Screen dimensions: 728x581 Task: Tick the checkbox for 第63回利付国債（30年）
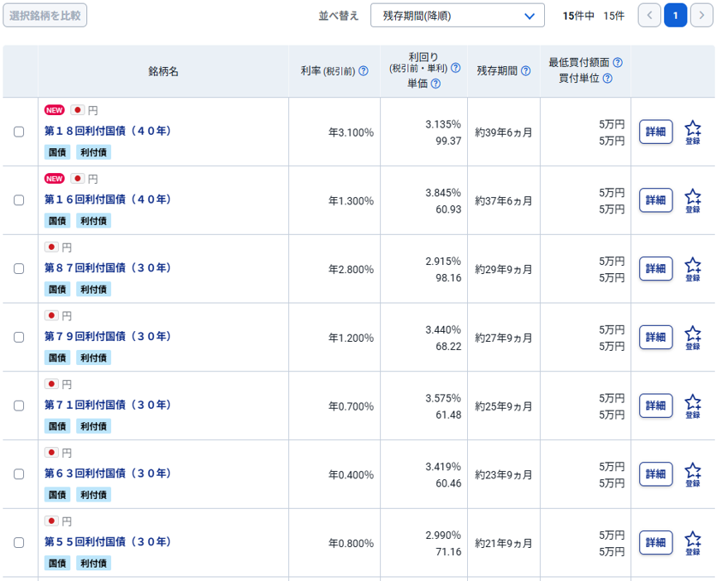coord(19,474)
